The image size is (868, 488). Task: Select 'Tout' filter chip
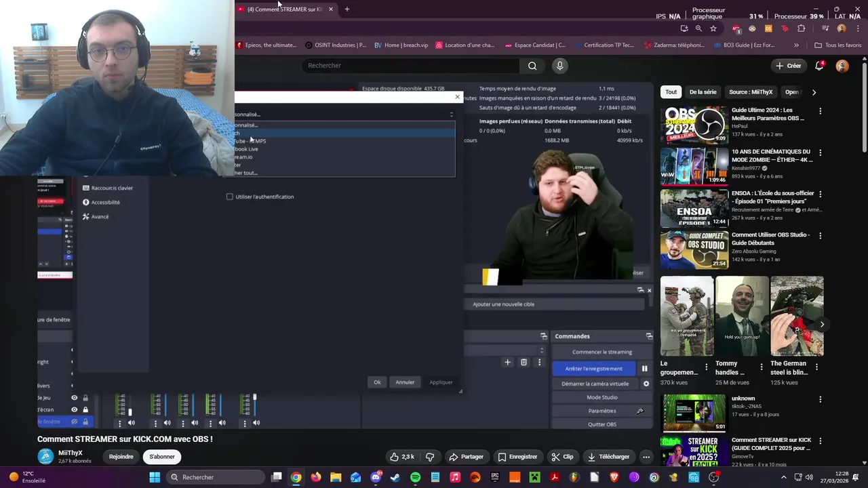coord(671,92)
